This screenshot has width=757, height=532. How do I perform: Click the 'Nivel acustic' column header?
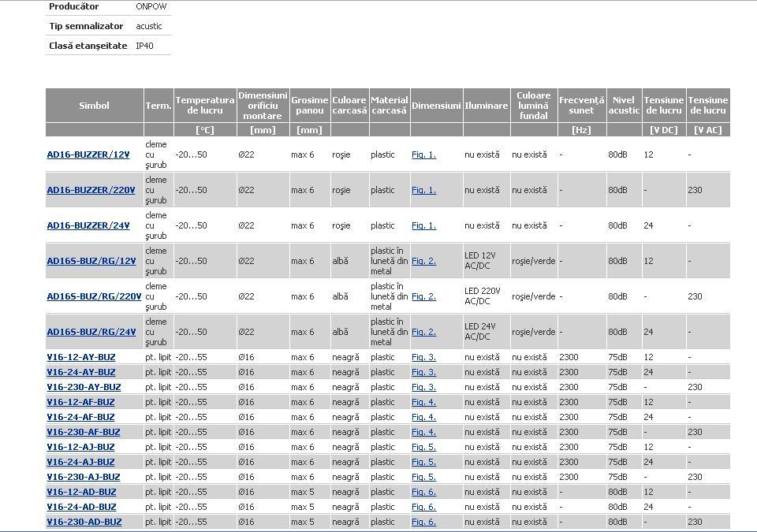coord(624,106)
